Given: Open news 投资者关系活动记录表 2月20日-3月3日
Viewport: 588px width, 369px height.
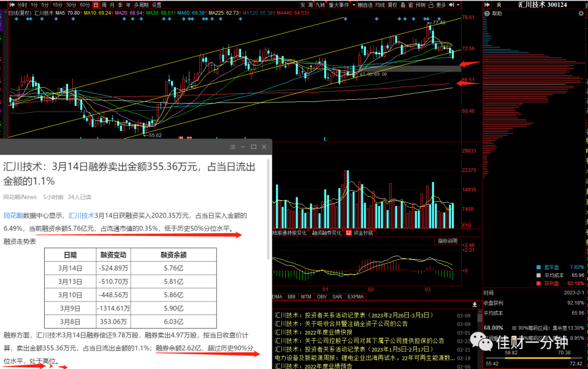Looking at the screenshot, I should click(354, 316).
